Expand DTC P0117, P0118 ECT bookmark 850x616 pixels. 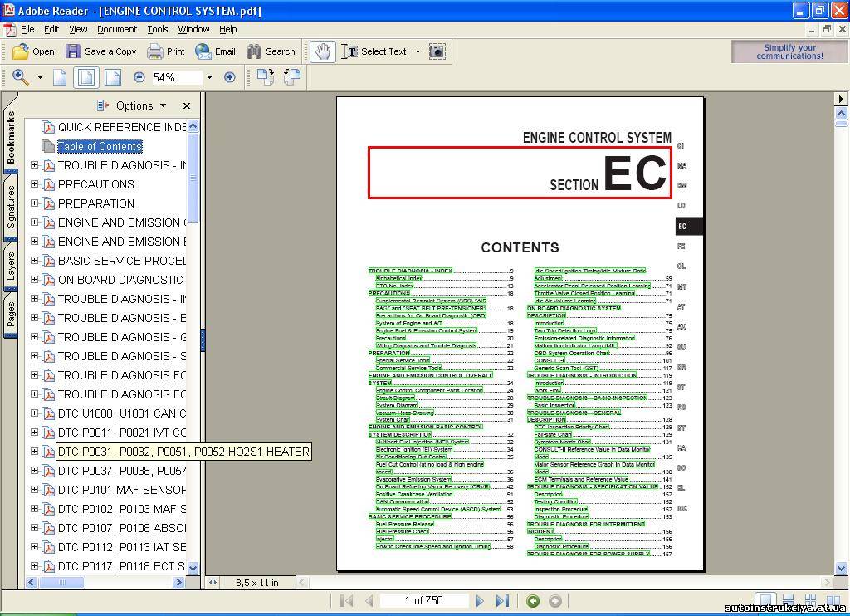coord(34,565)
